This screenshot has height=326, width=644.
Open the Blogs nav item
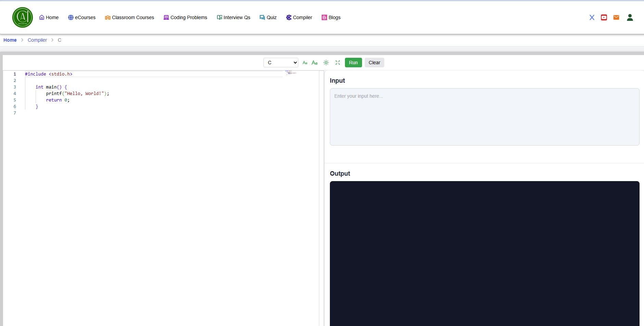(331, 17)
